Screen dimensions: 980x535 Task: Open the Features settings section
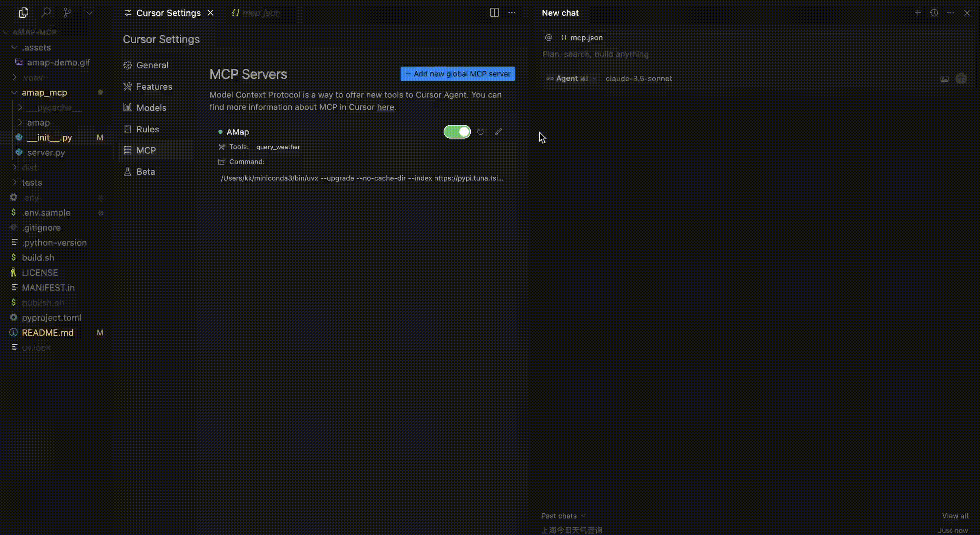tap(154, 87)
